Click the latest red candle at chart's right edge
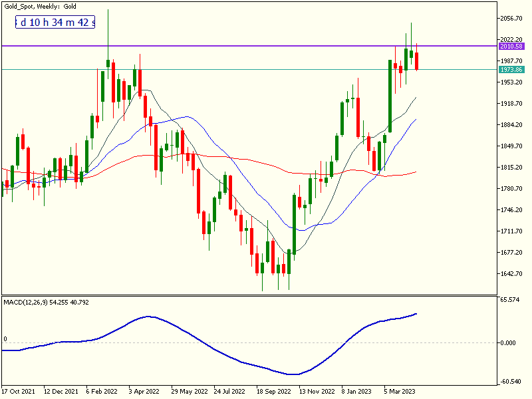 pyautogui.click(x=417, y=60)
